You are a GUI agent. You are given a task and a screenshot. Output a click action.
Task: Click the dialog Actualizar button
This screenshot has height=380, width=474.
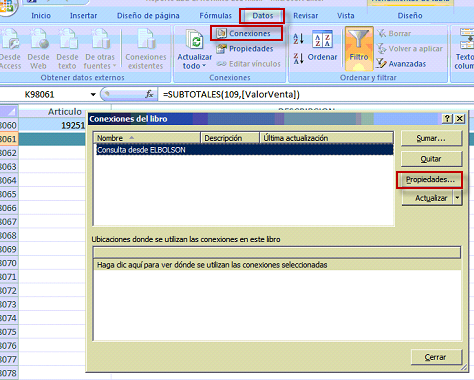point(427,198)
